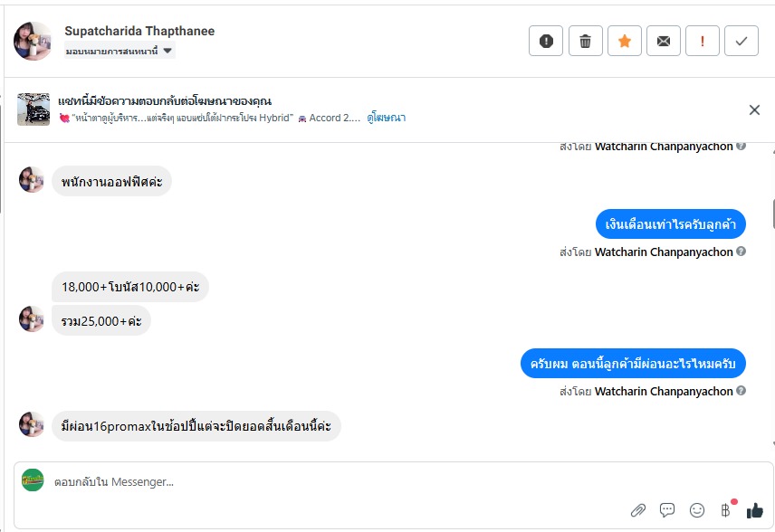Screen dimensions: 775x532
Task: Click the chat scrollbar thumb
Action: [772, 214]
